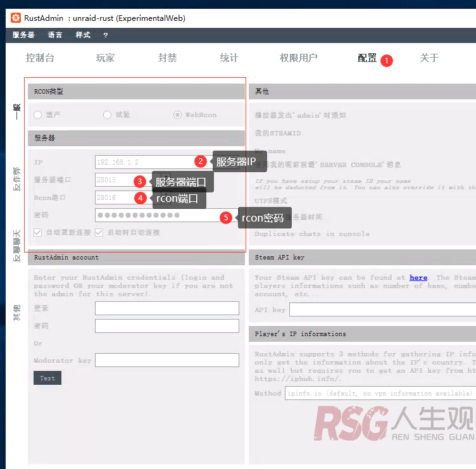Click the 'RCON类型' section header

click(136, 91)
